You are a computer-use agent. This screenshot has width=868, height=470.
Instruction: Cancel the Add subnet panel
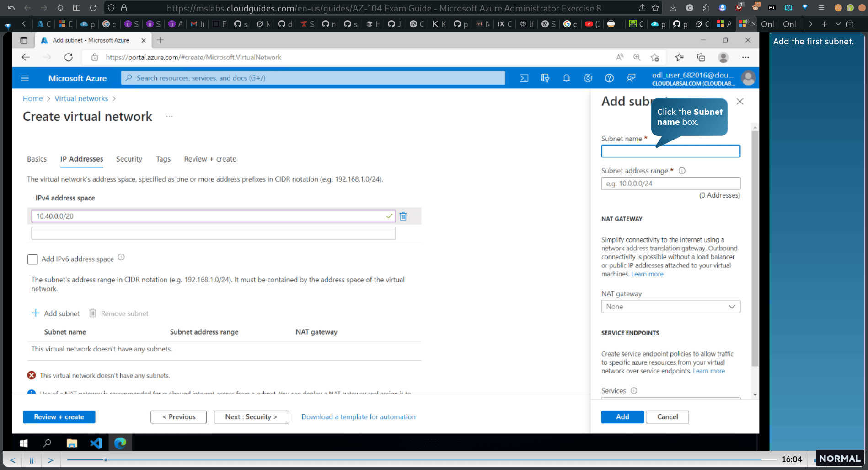[667, 417]
